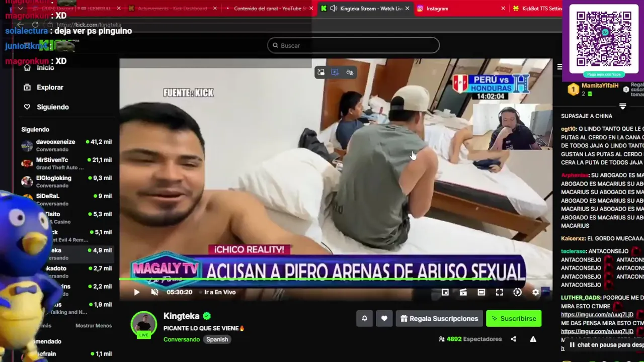644x362 pixels.
Task: Go back with browser back arrow
Action: (20, 25)
